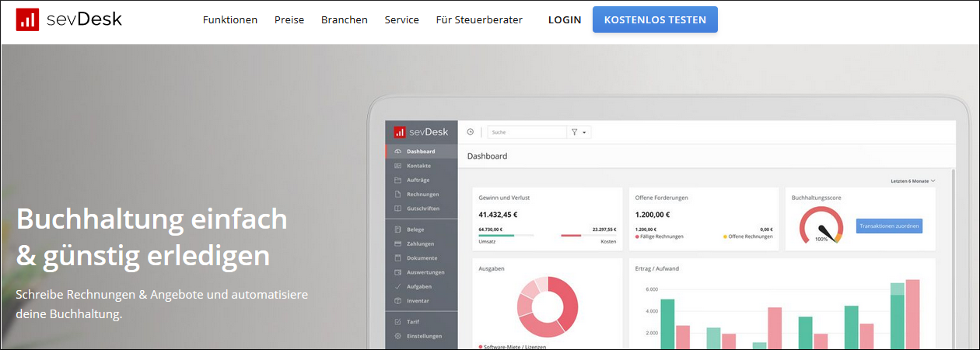The width and height of the screenshot is (980, 350).
Task: Click the Transaktionen zuordnen button
Action: 889,226
